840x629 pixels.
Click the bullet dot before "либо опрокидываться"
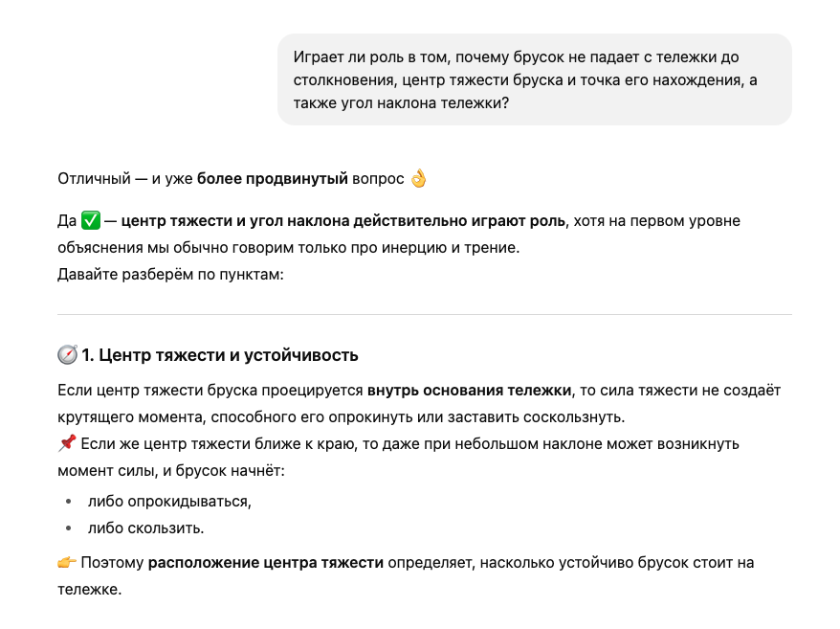[68, 501]
